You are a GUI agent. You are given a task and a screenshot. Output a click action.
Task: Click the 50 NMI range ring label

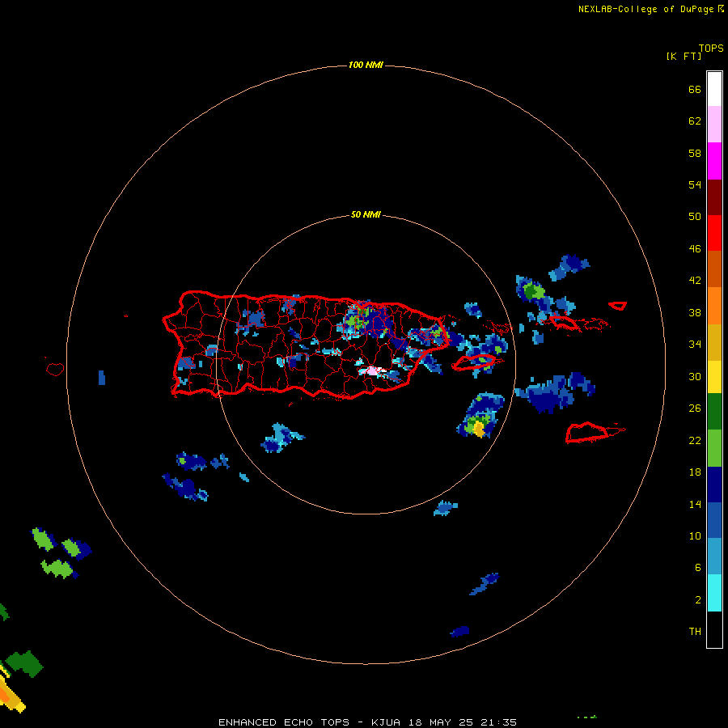[x=366, y=214]
